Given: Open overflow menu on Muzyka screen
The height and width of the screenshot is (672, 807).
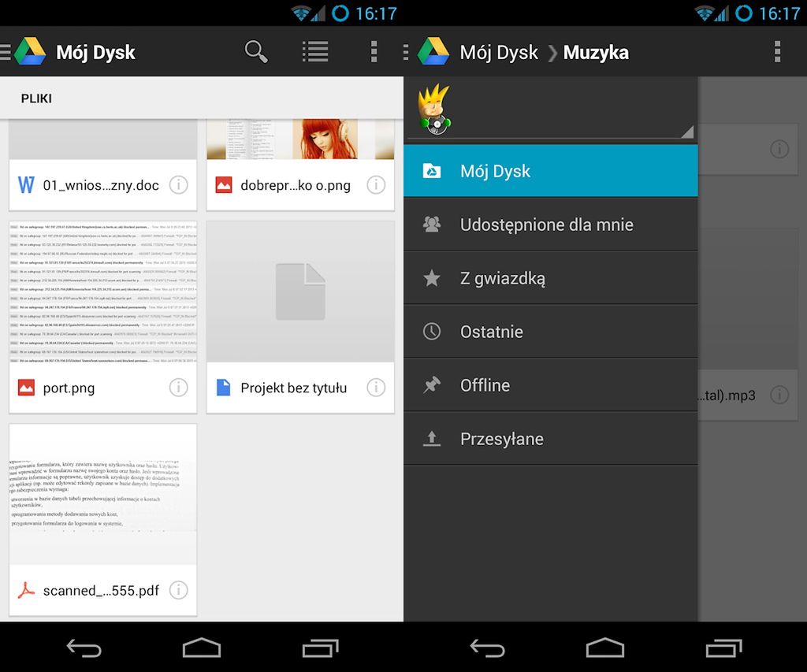Looking at the screenshot, I should tap(777, 52).
